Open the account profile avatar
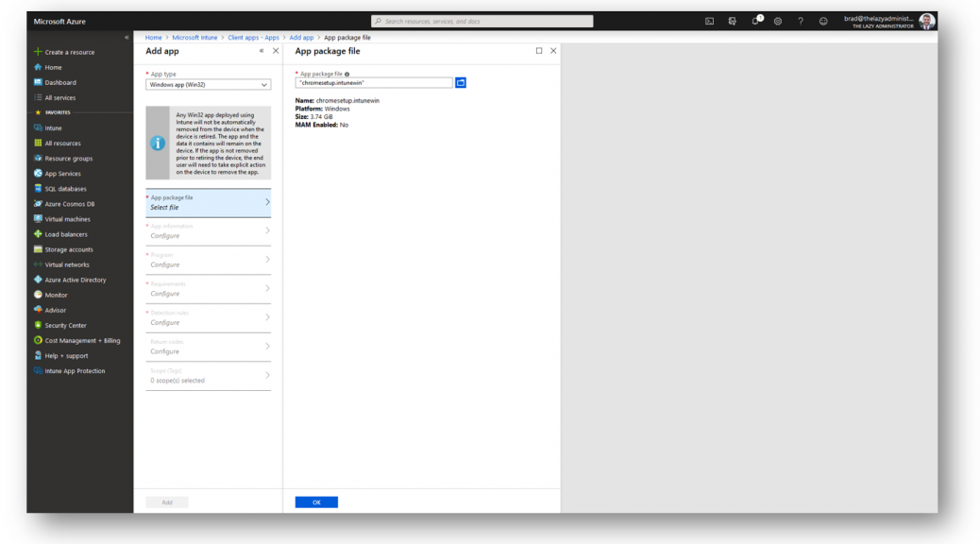 pos(927,21)
